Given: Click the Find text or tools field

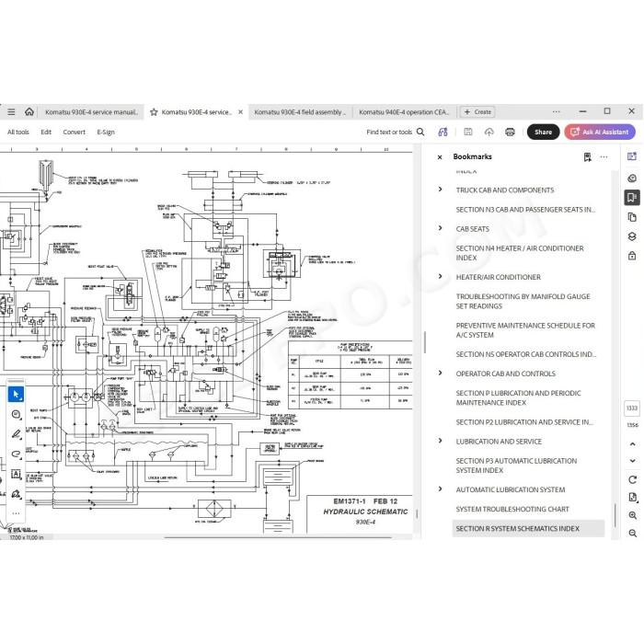Looking at the screenshot, I should [x=389, y=132].
